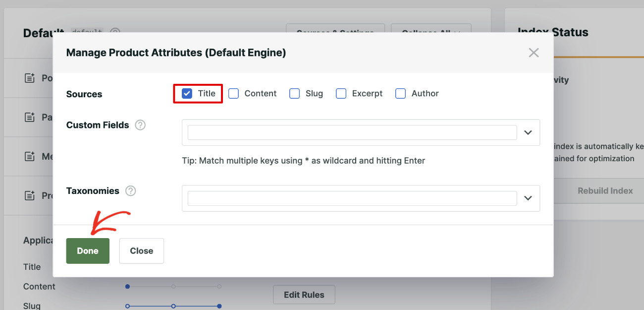Open the Taxonomies help tooltip icon
The image size is (644, 310).
click(130, 190)
